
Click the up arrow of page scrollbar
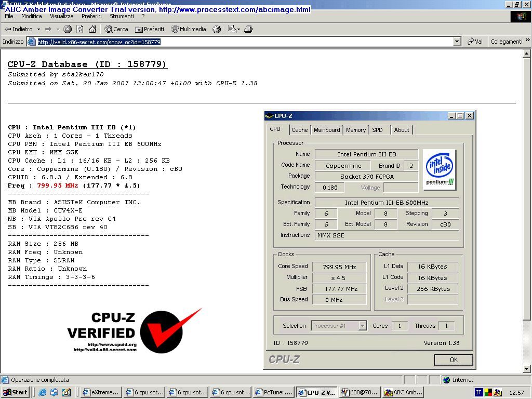pos(526,54)
